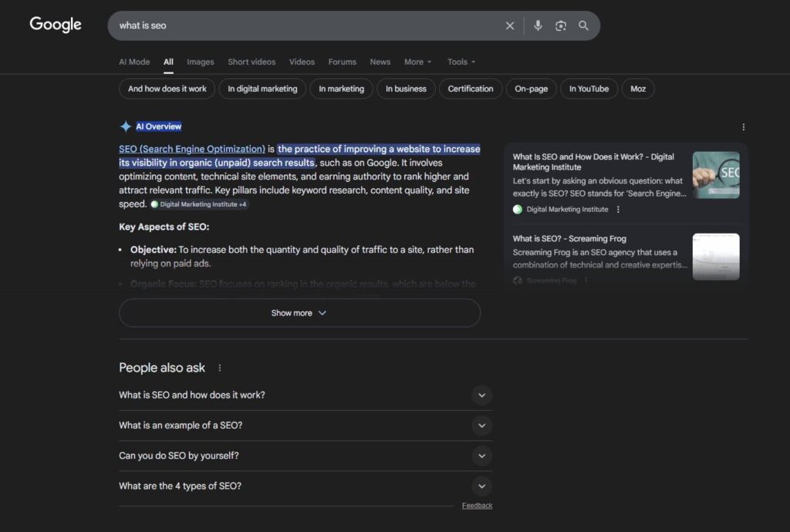The width and height of the screenshot is (790, 532).
Task: Click the search magnifier icon
Action: (x=584, y=25)
